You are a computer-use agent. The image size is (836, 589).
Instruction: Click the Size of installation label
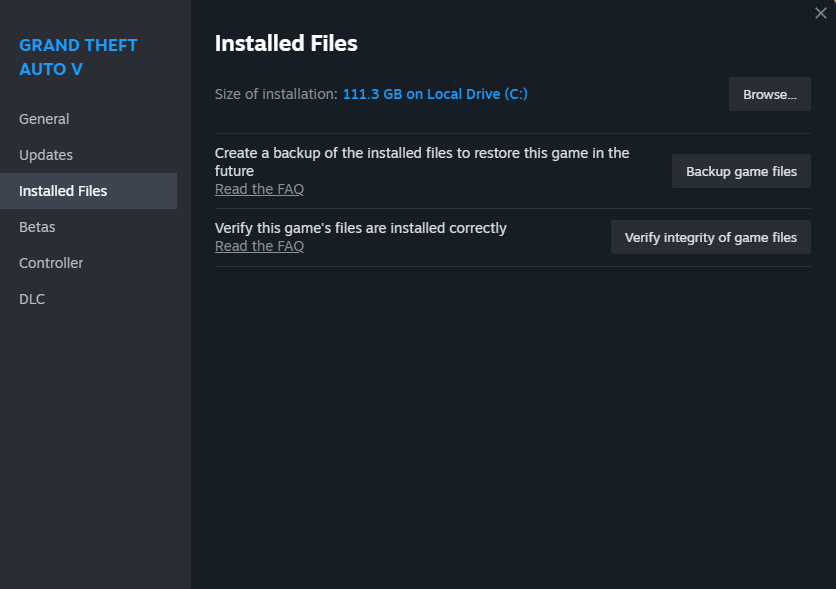(276, 94)
